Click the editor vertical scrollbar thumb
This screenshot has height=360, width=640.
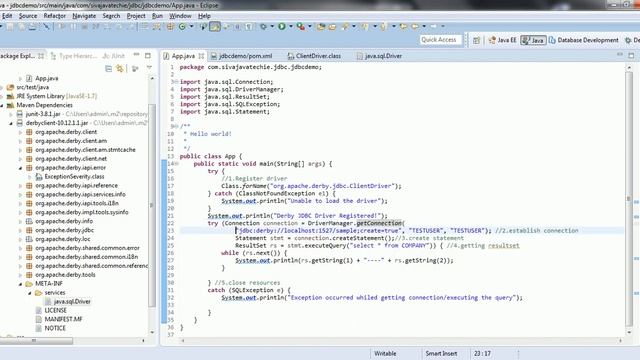pos(629,199)
